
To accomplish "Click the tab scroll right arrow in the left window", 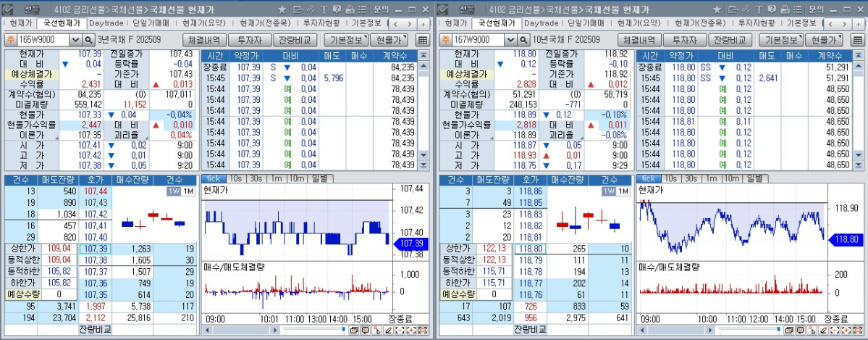I will (x=410, y=24).
